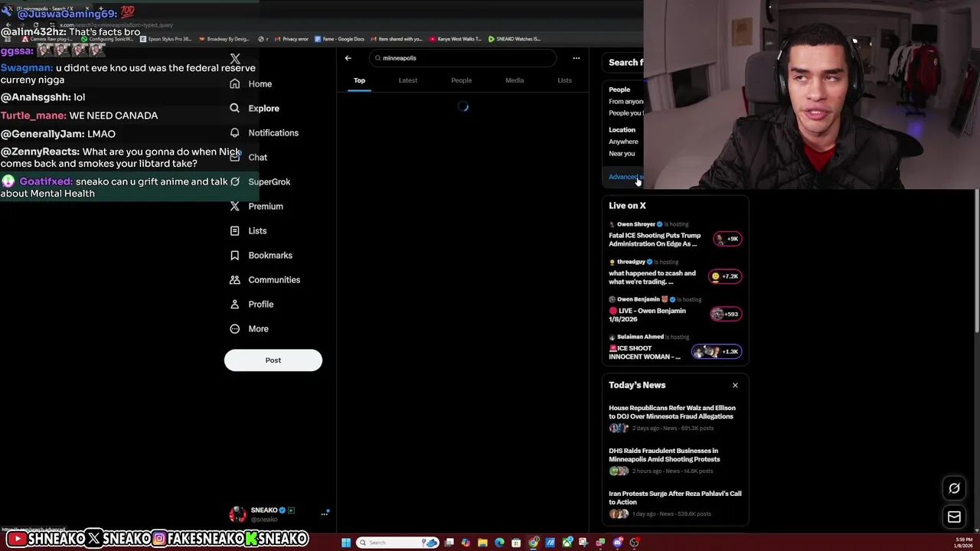This screenshot has width=980, height=551.
Task: Open Lists icon in sidebar
Action: pos(235,230)
